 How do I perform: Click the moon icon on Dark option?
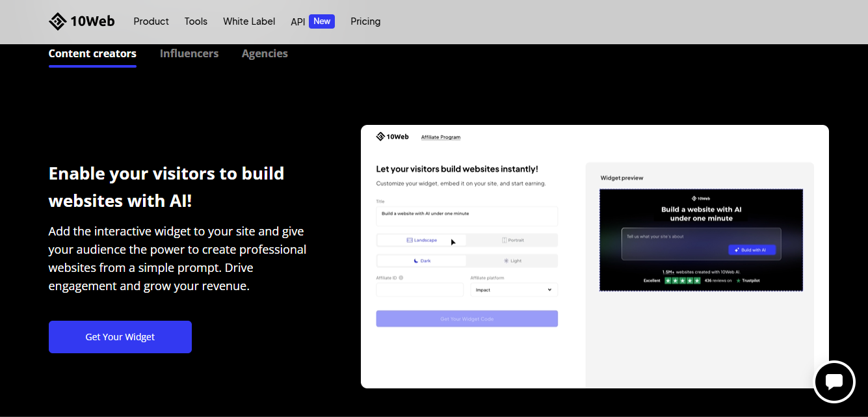pyautogui.click(x=415, y=260)
